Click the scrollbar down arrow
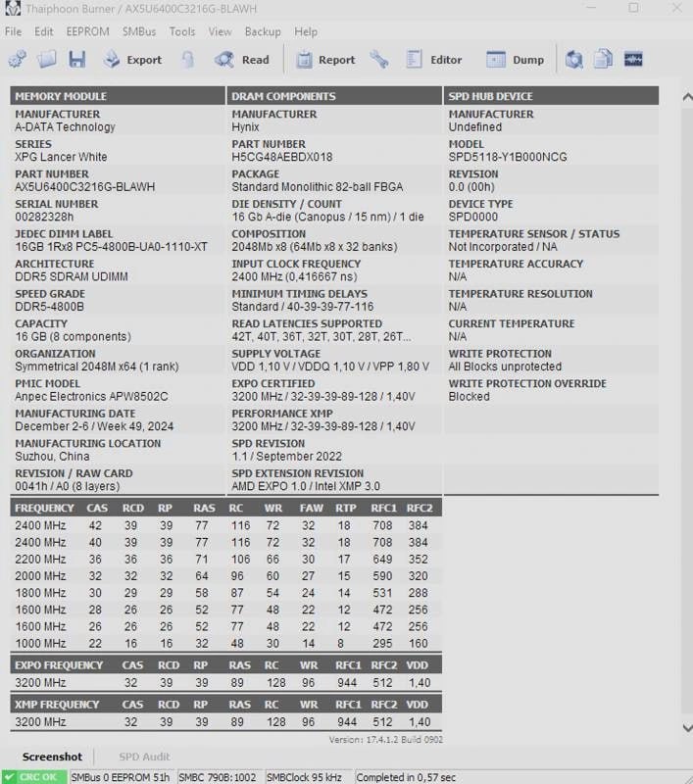The height and width of the screenshot is (784, 693). pyautogui.click(x=687, y=728)
